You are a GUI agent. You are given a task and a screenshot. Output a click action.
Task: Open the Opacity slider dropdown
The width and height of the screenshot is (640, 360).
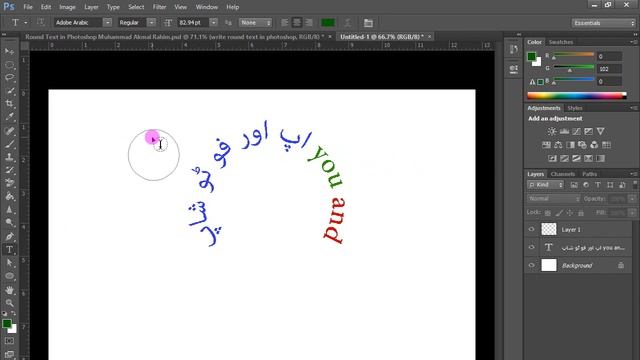click(632, 199)
